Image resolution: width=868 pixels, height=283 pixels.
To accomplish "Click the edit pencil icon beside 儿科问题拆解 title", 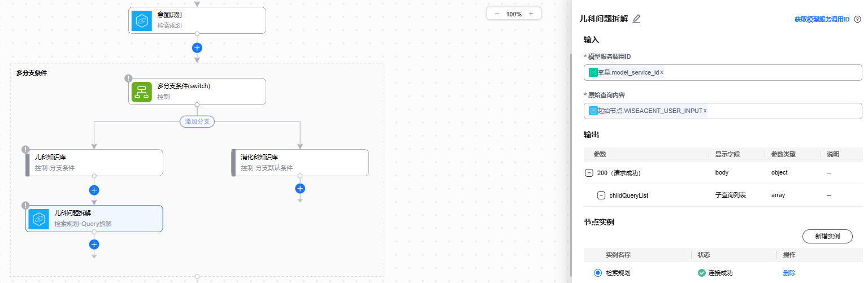I will coord(636,19).
